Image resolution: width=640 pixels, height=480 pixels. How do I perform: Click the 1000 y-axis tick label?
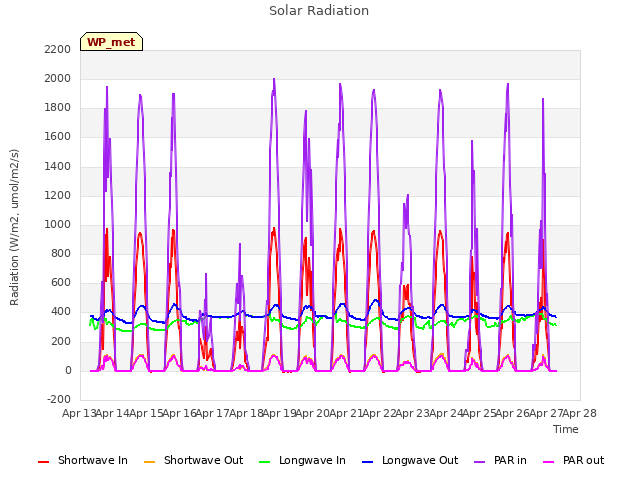[58, 224]
